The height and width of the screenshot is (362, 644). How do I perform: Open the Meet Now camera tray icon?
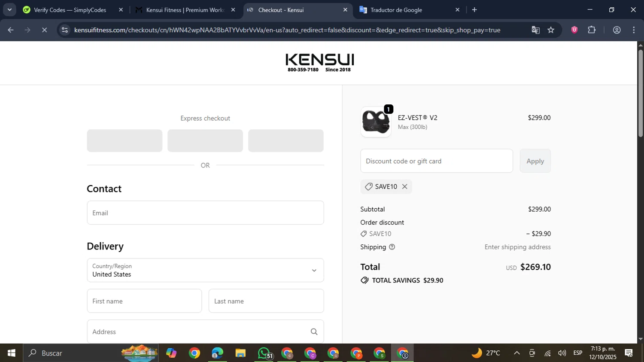[x=532, y=353]
